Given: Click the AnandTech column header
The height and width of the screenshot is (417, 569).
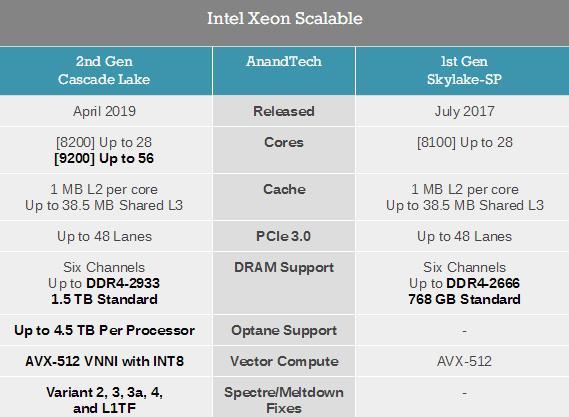Looking at the screenshot, I should pyautogui.click(x=284, y=61).
